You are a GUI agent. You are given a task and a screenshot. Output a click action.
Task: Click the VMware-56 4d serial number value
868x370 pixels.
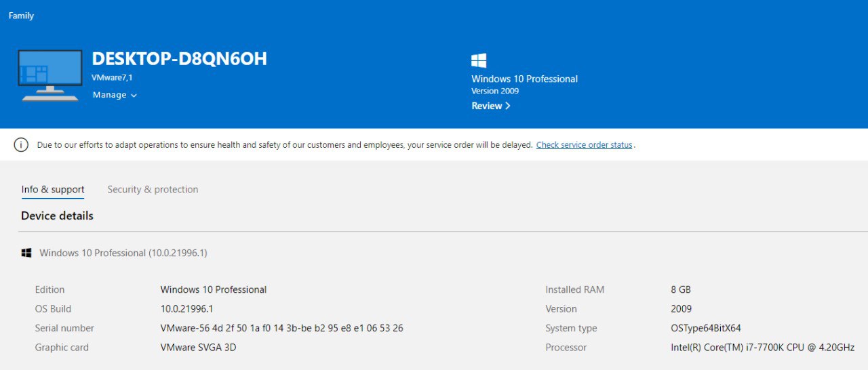tap(281, 328)
